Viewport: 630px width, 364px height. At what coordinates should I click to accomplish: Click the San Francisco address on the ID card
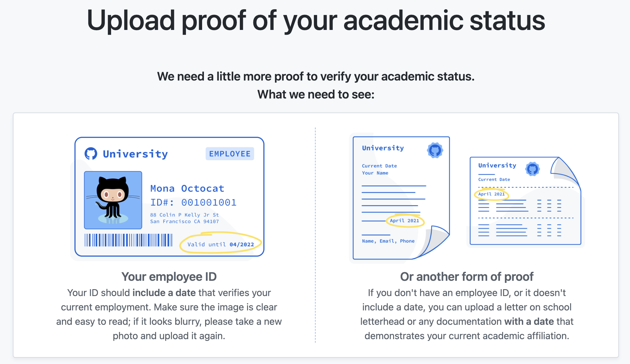point(184,222)
